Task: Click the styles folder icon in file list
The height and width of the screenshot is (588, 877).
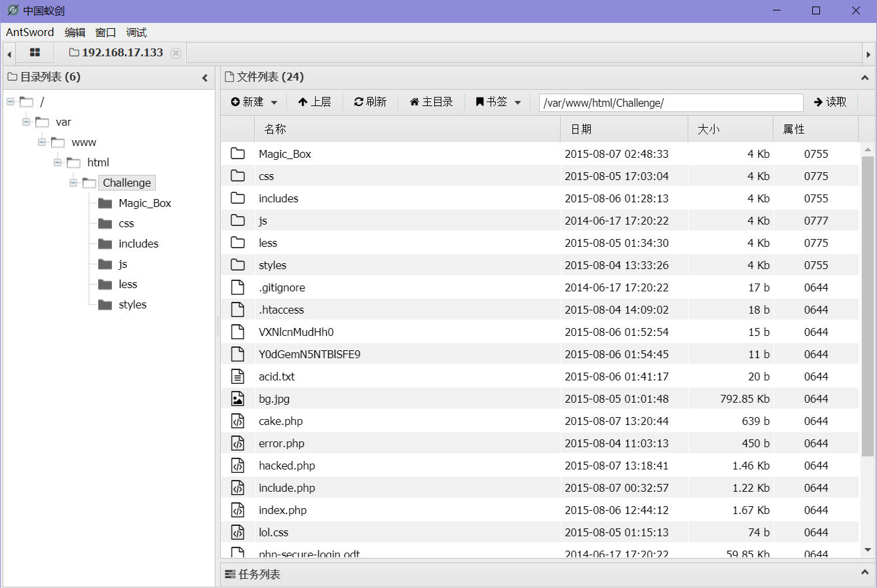Action: [238, 265]
